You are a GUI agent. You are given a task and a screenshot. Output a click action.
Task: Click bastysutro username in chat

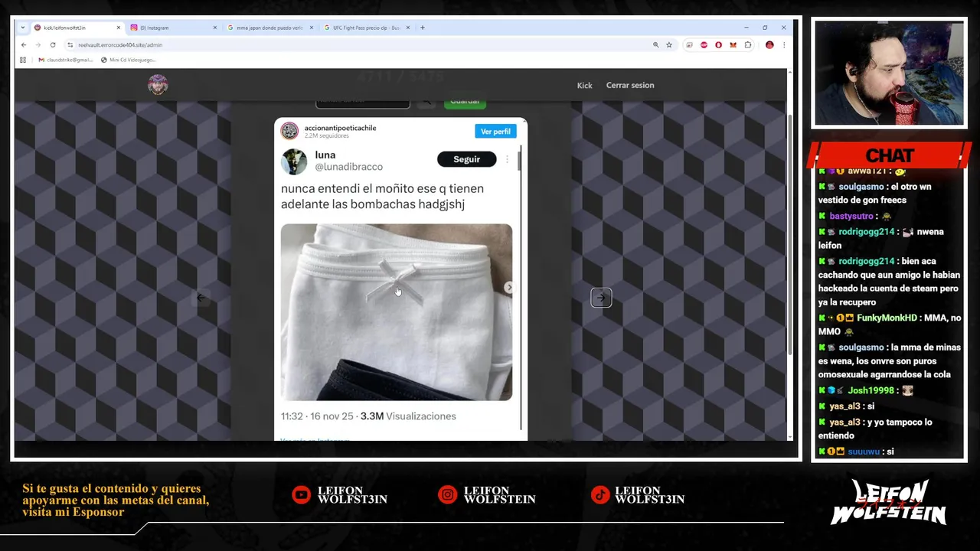(851, 217)
